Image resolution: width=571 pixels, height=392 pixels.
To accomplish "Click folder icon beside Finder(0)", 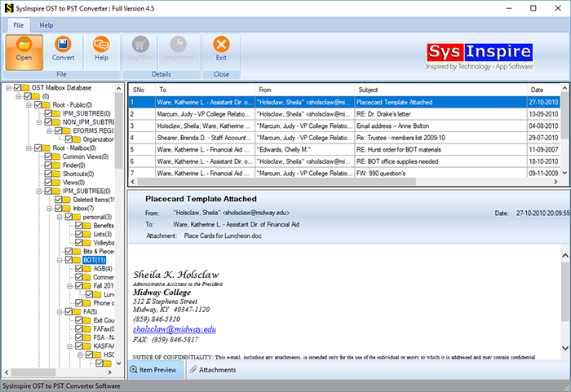I will point(56,165).
